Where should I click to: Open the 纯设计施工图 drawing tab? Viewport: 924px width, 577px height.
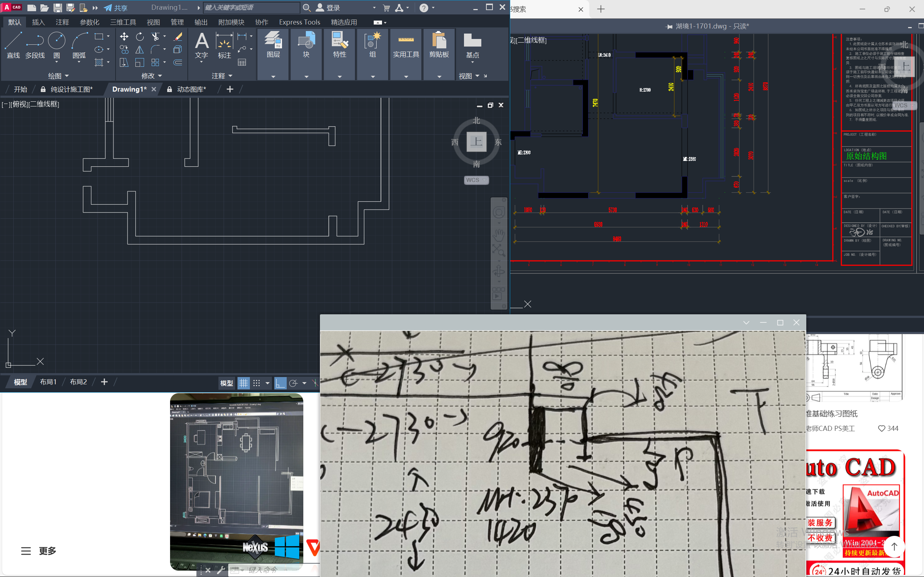coord(71,89)
